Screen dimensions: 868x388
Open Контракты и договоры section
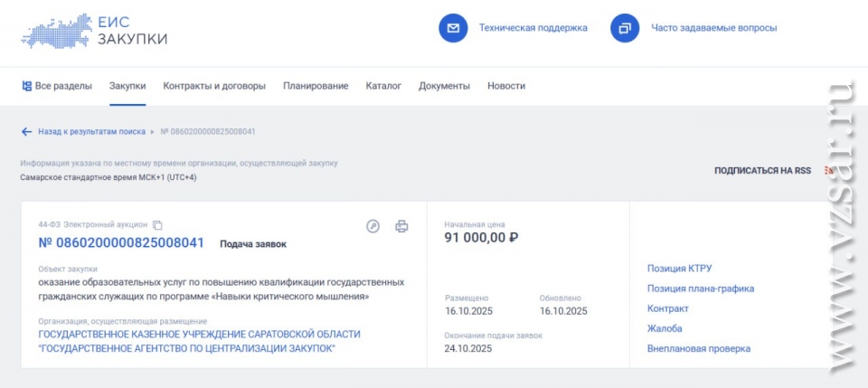pos(214,86)
